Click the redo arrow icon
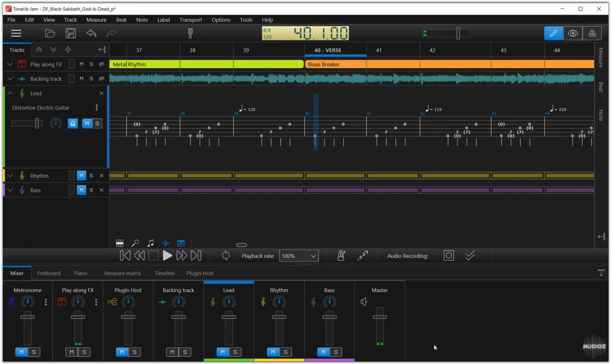 (x=112, y=33)
